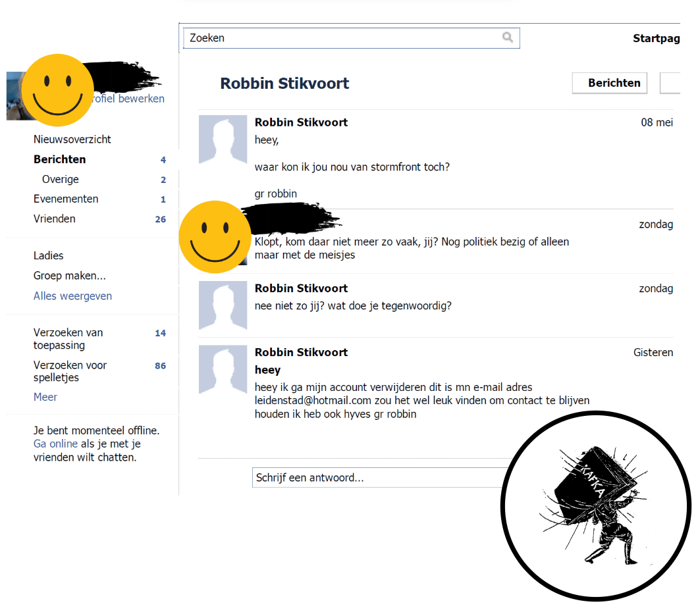Open the Vrienden list in the sidebar
This screenshot has height=616, width=698.
(x=55, y=219)
